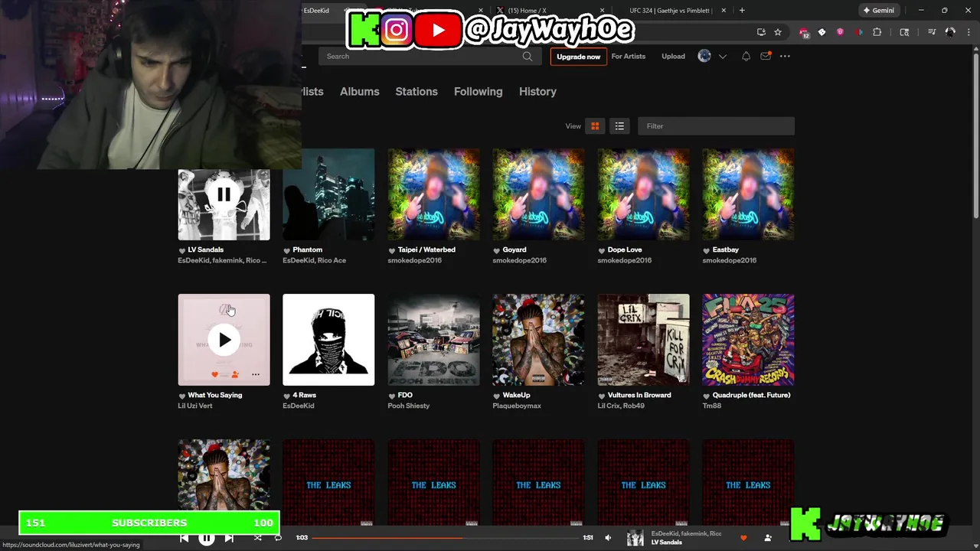Toggle like heart beside Taipei / Waterbed
The height and width of the screenshot is (551, 980).
392,250
